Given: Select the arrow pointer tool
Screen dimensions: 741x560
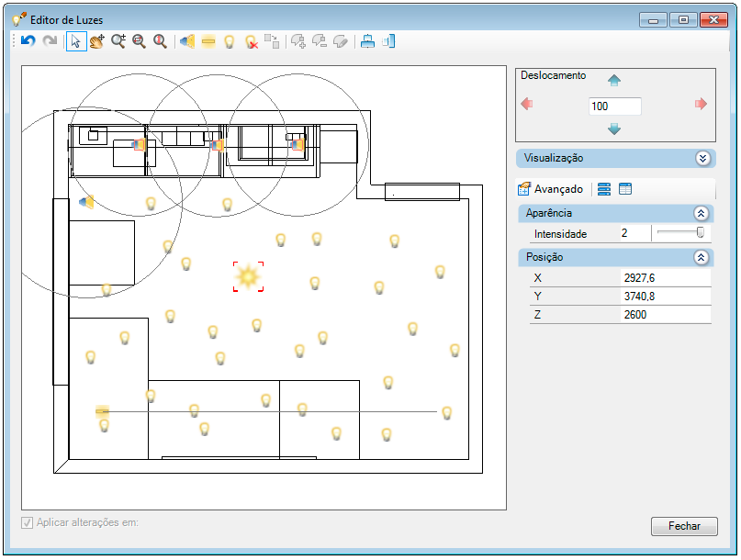Looking at the screenshot, I should point(75,41).
